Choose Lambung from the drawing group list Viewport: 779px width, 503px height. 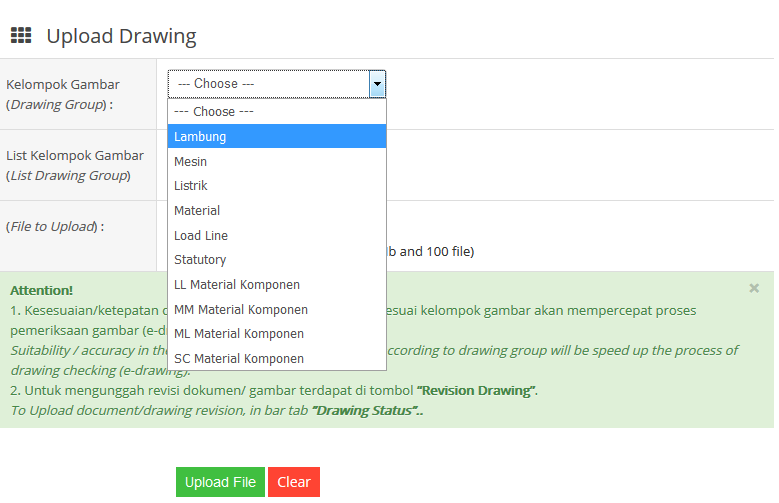pos(200,136)
